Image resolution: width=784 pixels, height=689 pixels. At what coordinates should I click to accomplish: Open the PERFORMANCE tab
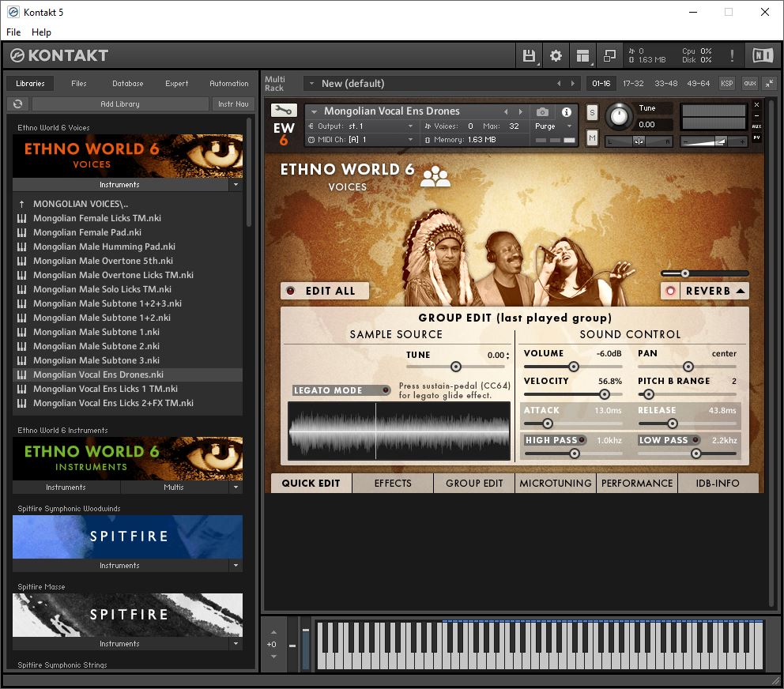tap(636, 483)
